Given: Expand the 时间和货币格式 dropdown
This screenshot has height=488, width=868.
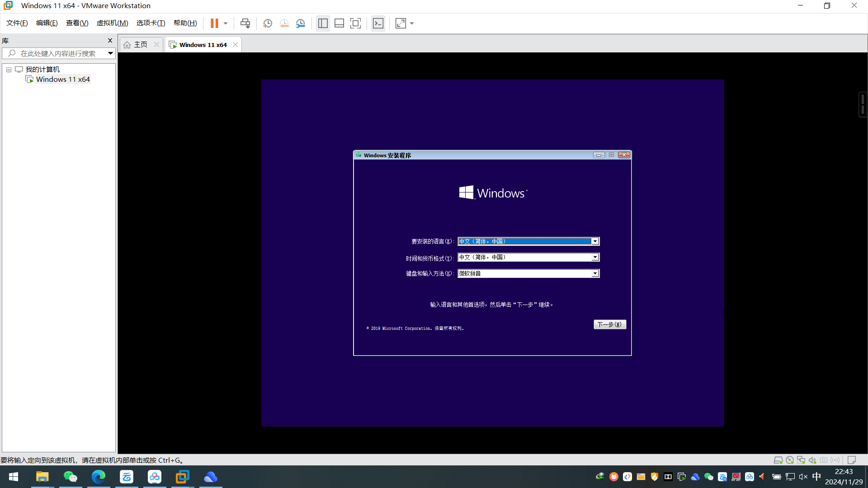Looking at the screenshot, I should point(595,257).
